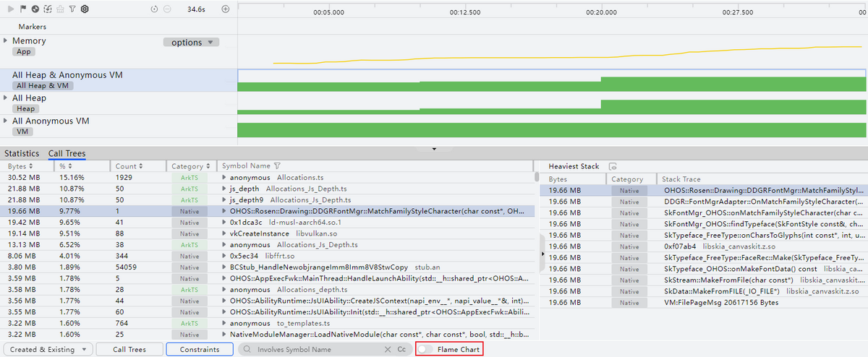Click the icon next to Heaviest Stack
Image resolution: width=868 pixels, height=357 pixels.
(613, 166)
